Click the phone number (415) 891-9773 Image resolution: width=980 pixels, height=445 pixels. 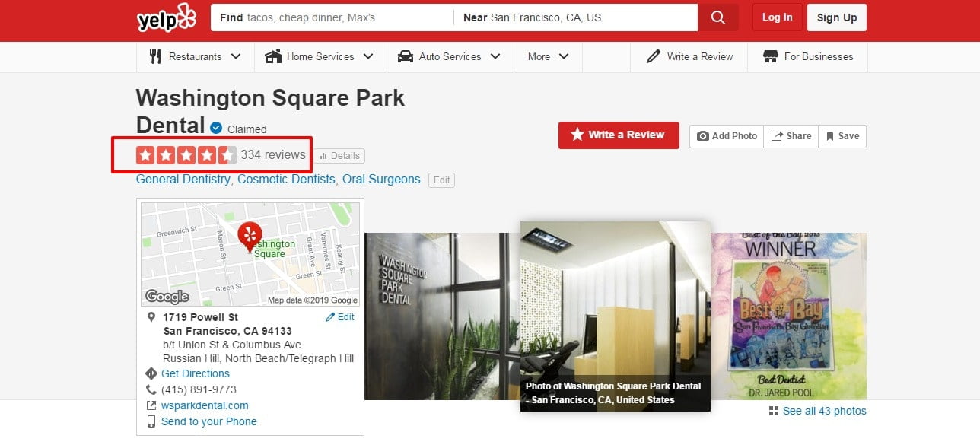tap(199, 389)
